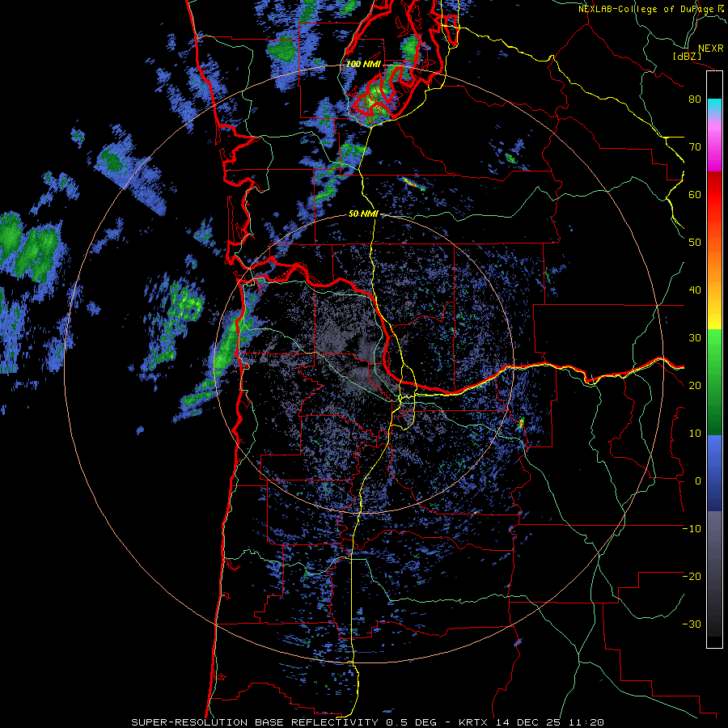Click the 20 dBZ scale value
Image resolution: width=728 pixels, height=728 pixels.
click(x=695, y=385)
